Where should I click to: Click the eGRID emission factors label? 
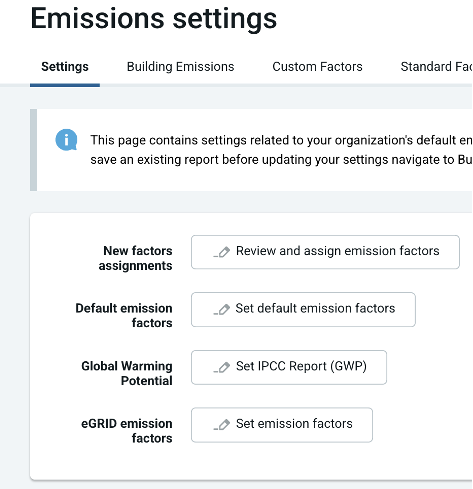pyautogui.click(x=127, y=431)
